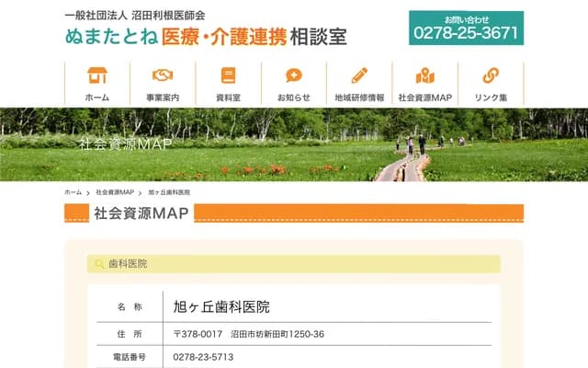
Task: Click the magnifier icon beside 歯科医院
Action: [98, 264]
